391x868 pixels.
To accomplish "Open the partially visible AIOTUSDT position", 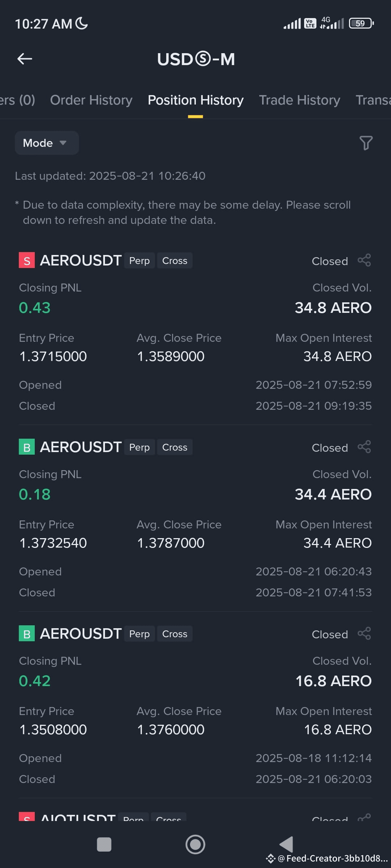I will 78,817.
